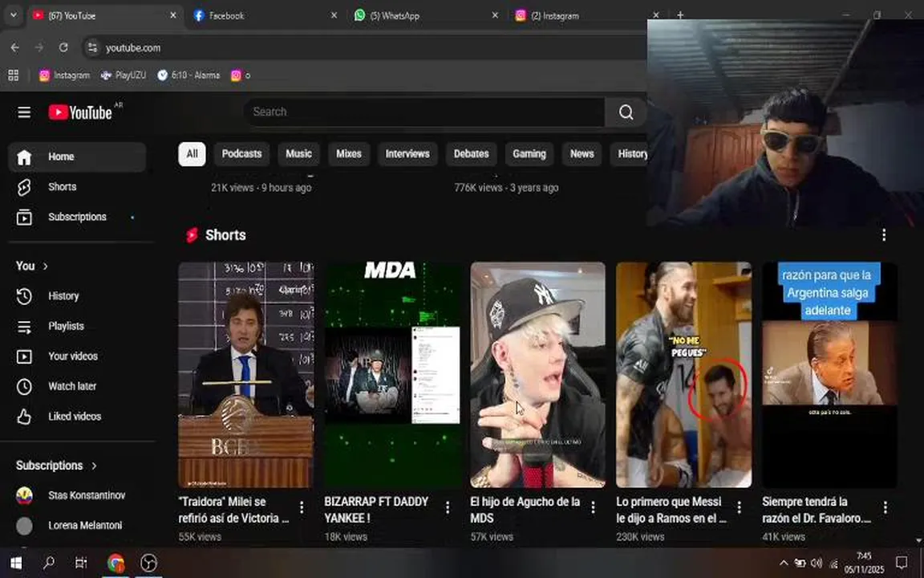
Task: Open OBS Studio from the taskbar
Action: [148, 564]
